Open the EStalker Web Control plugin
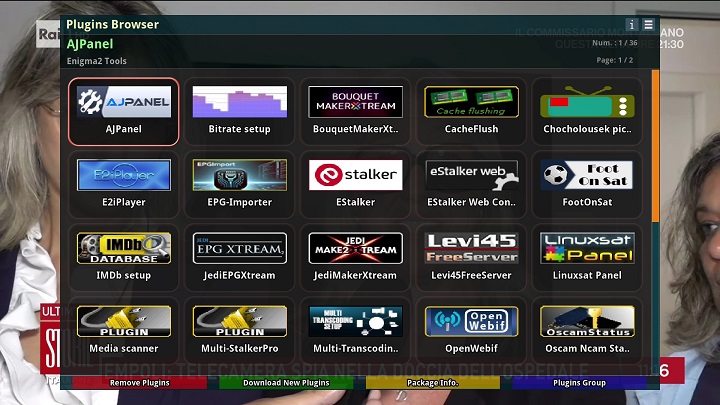 (x=471, y=185)
